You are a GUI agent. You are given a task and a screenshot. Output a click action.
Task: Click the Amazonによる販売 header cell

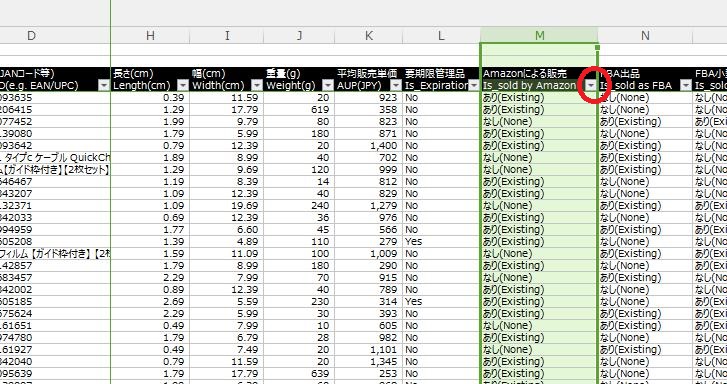[x=539, y=73]
